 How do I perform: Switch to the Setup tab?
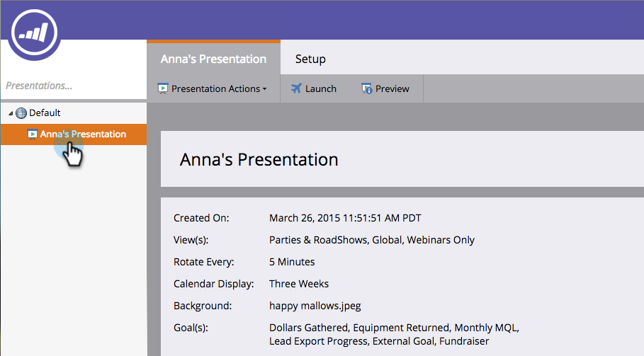coord(310,59)
